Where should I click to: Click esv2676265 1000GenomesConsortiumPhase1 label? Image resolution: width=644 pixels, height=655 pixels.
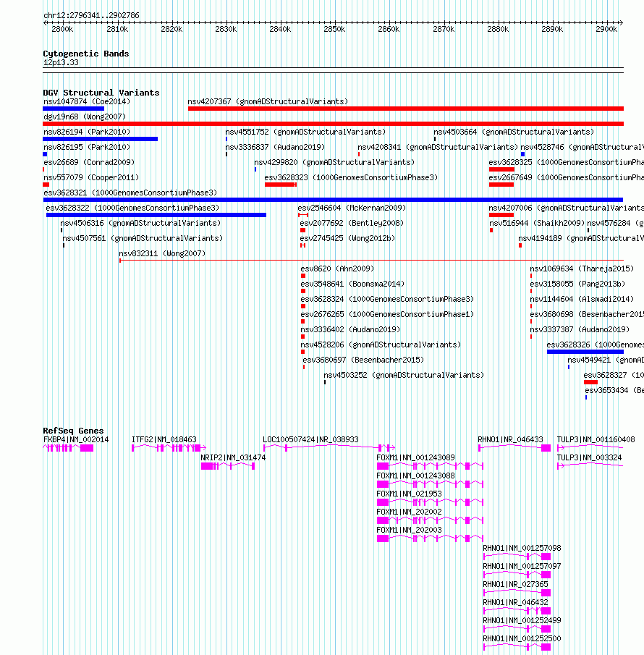(x=387, y=314)
